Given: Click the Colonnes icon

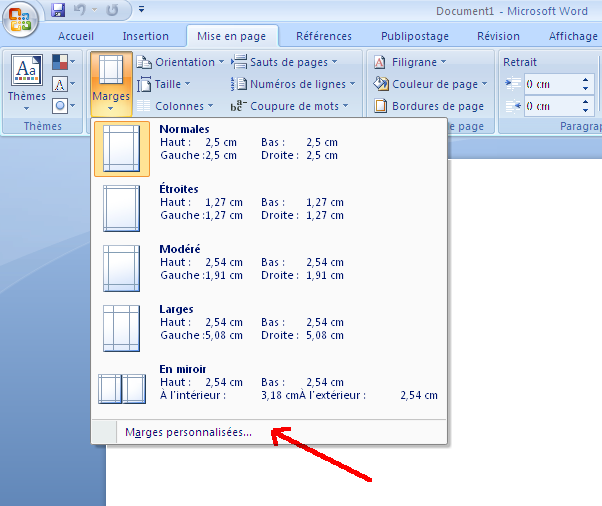Looking at the screenshot, I should click(x=144, y=106).
